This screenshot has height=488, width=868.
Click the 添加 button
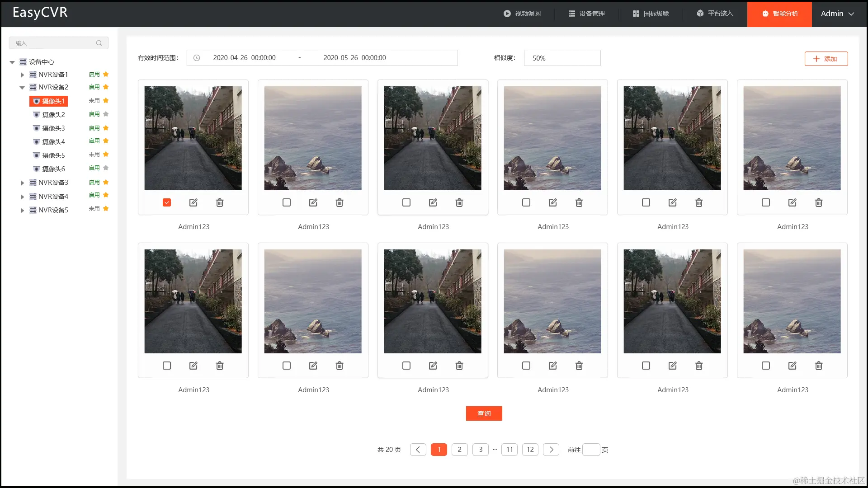(x=826, y=59)
